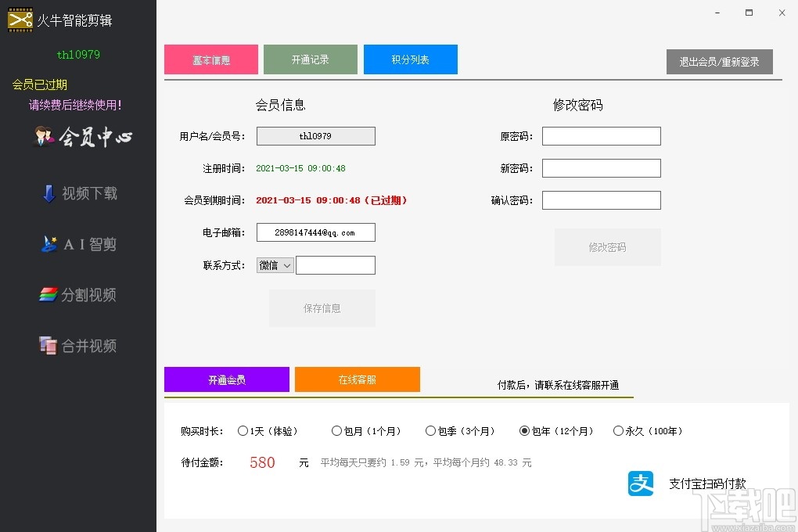Image resolution: width=798 pixels, height=532 pixels.
Task: Choose the 包季（3个月） quarterly plan
Action: (x=431, y=430)
